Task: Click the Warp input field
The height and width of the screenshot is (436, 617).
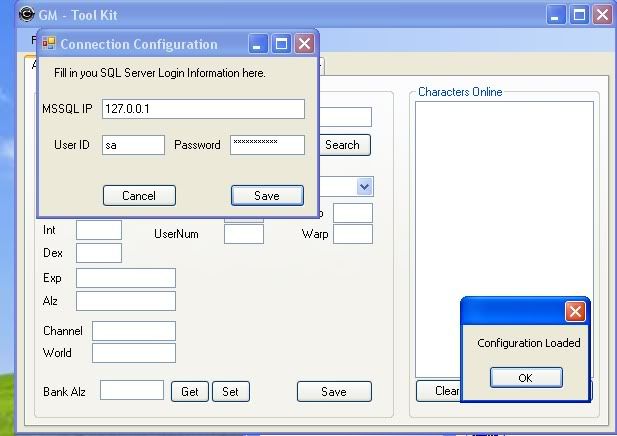Action: (x=352, y=234)
